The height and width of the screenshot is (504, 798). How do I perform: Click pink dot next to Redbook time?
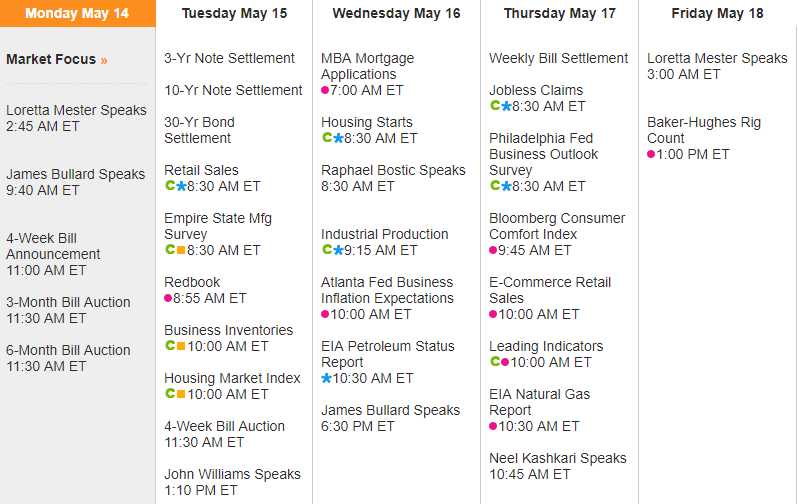[168, 298]
